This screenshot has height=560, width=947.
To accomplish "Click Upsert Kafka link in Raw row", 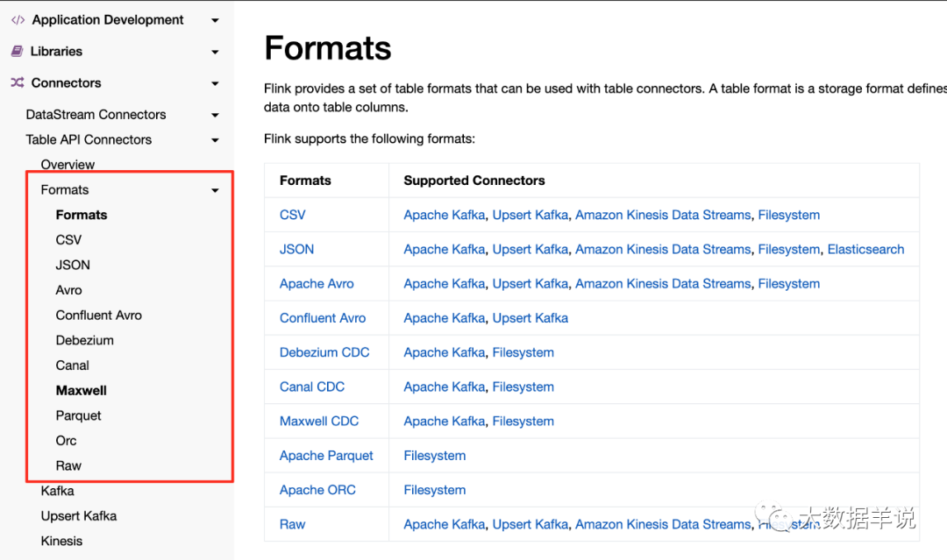I will [530, 524].
